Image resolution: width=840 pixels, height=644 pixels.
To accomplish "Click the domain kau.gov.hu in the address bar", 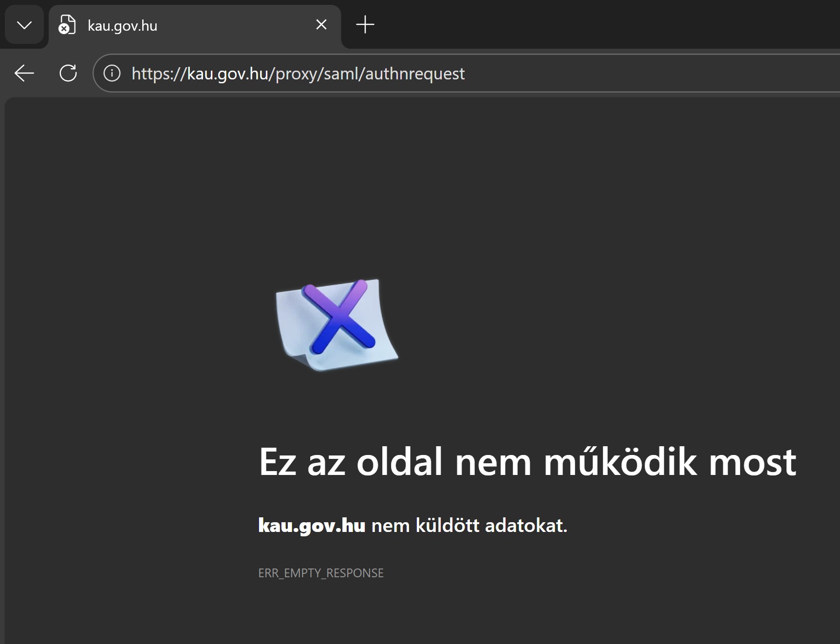I will tap(228, 74).
